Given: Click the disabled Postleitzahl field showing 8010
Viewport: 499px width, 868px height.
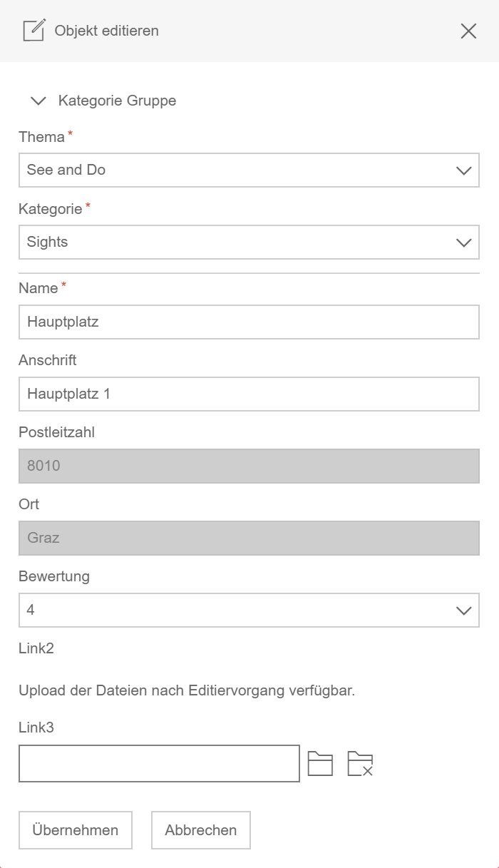Looking at the screenshot, I should 248,466.
